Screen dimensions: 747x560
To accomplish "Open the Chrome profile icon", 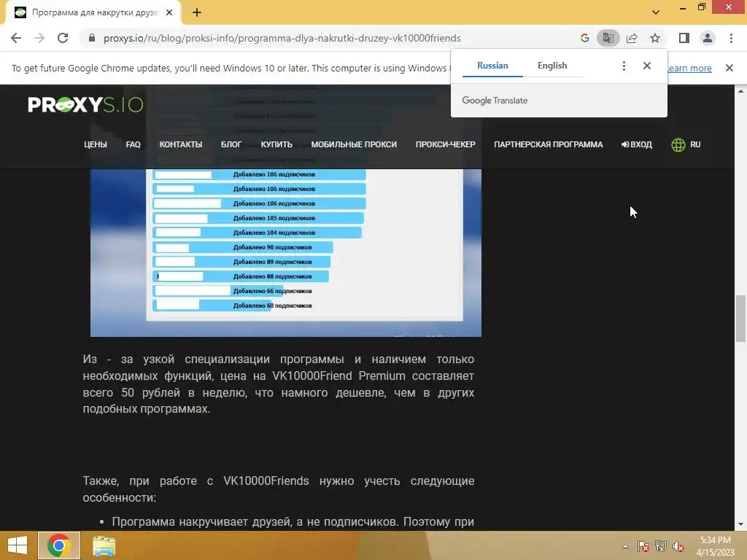I will pos(708,38).
